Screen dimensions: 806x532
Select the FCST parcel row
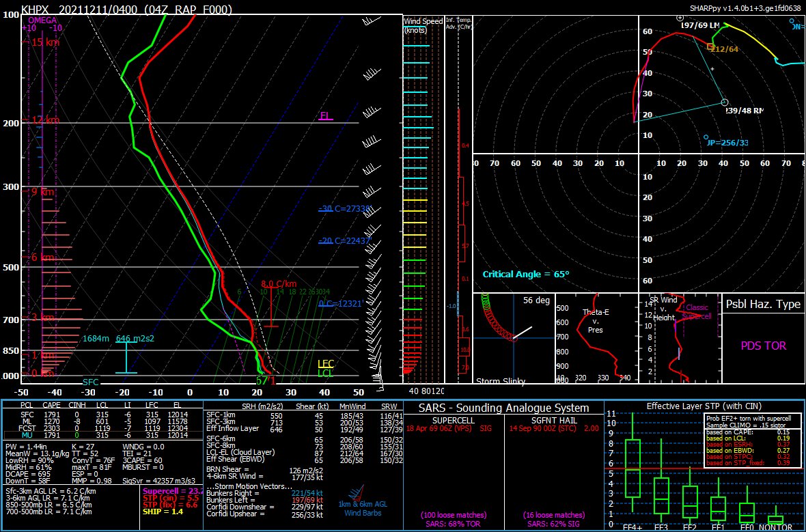coord(102,428)
